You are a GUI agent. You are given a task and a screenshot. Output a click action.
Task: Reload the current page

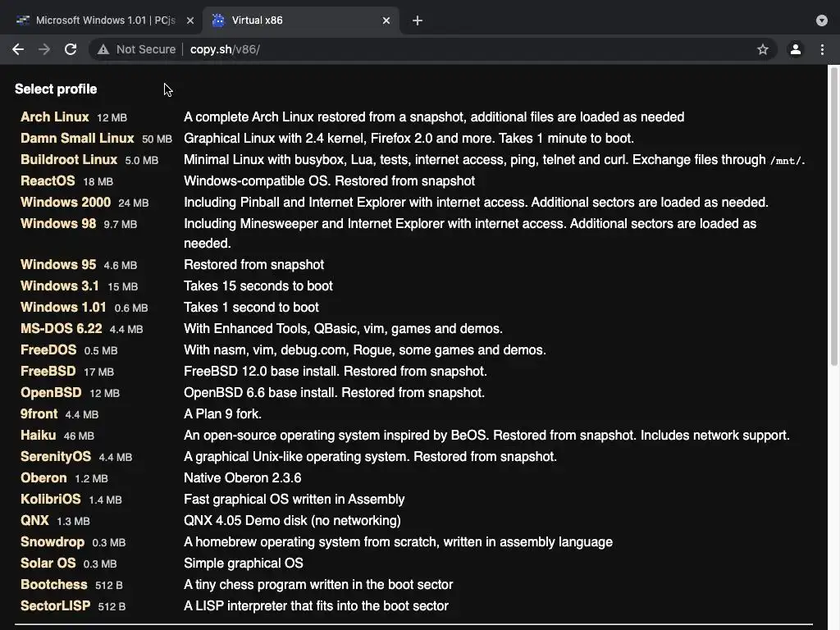[71, 49]
